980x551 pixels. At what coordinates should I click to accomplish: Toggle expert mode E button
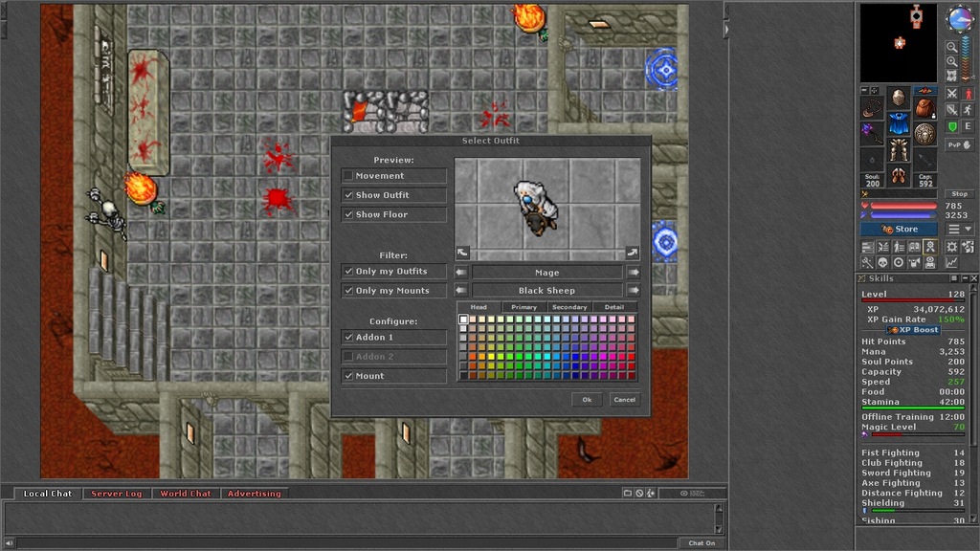969,126
